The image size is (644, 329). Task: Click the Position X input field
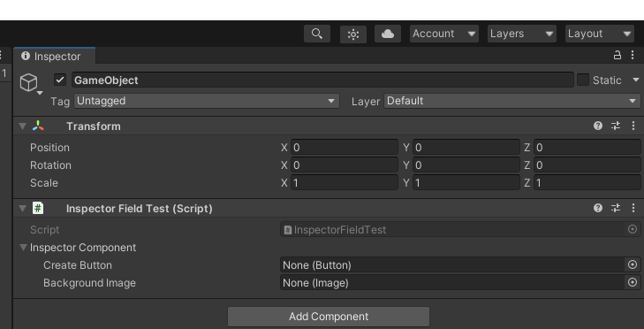click(345, 147)
